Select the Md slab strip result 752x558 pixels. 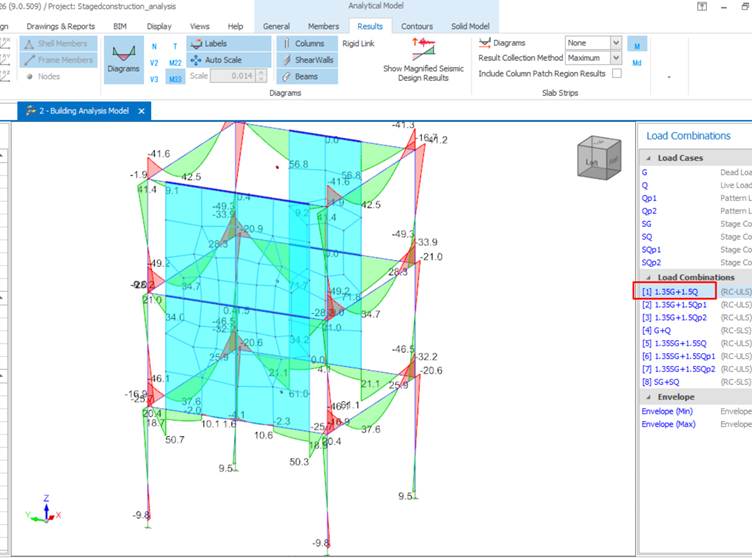637,63
